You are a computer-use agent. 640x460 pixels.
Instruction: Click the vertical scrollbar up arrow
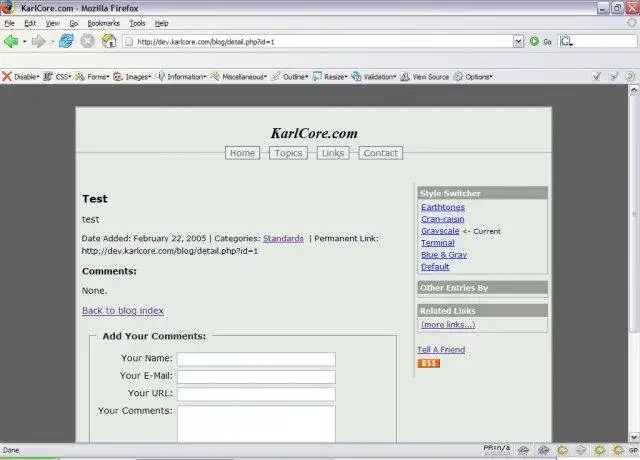[634, 90]
